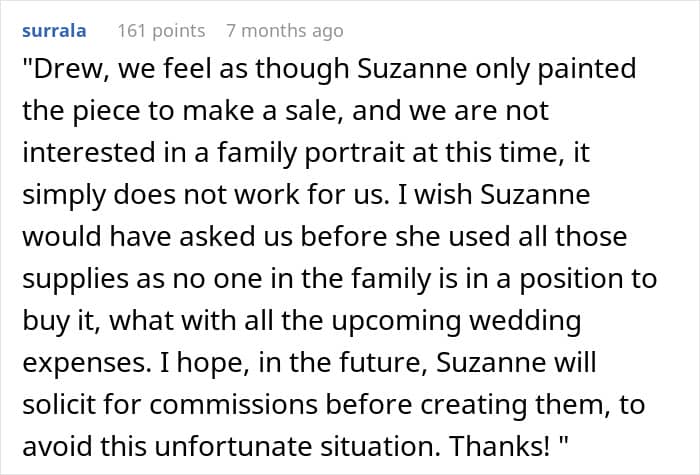Click the 161 points score label
This screenshot has width=700, height=475.
pos(161,31)
